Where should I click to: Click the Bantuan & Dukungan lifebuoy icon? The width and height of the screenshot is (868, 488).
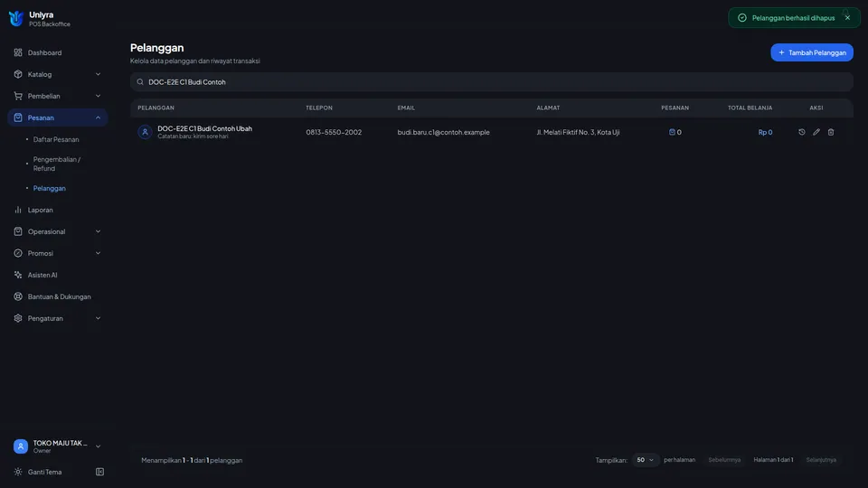tap(18, 296)
